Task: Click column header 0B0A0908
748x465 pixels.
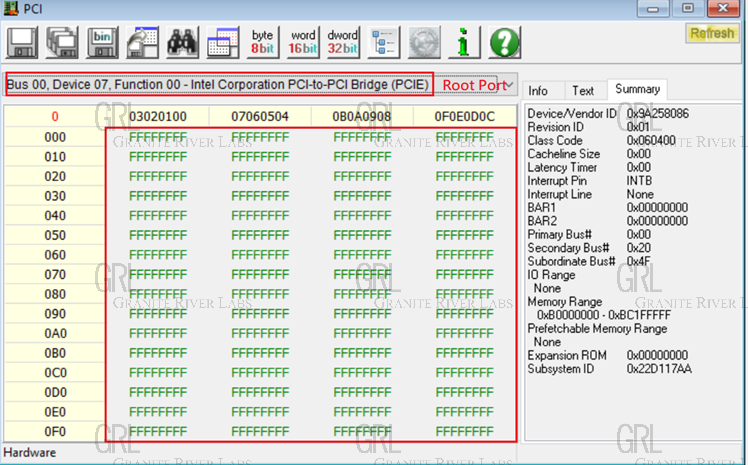Action: pyautogui.click(x=362, y=116)
